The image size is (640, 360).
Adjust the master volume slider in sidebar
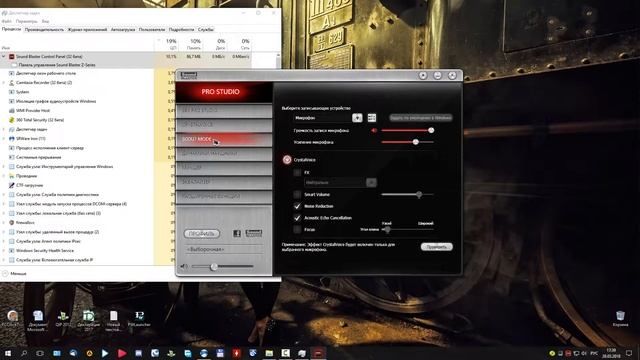pyautogui.click(x=213, y=267)
